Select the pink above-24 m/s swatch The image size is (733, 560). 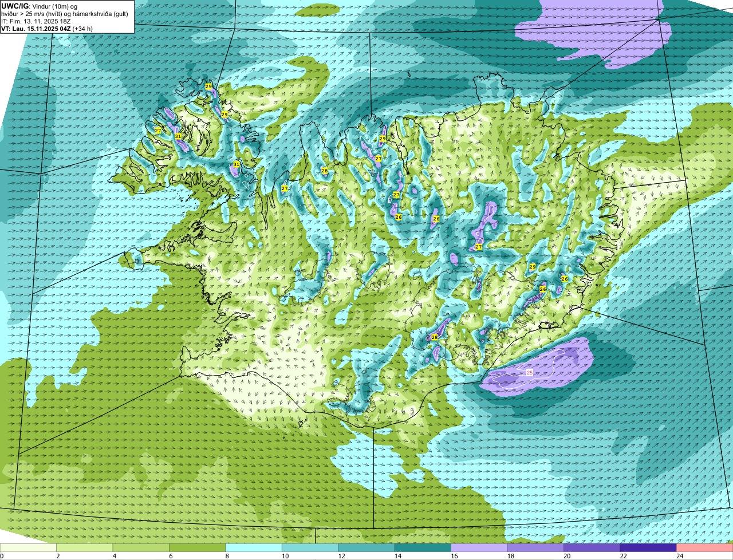[705, 548]
